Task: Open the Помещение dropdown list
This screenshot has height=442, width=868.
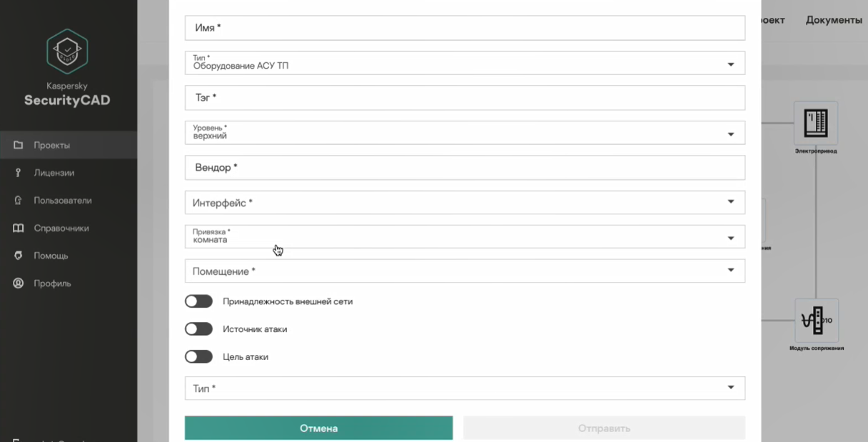Action: (730, 271)
